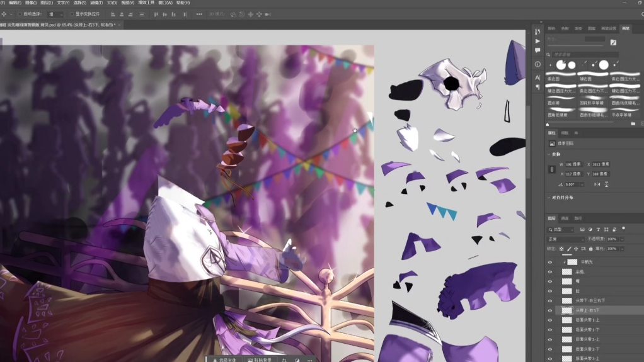Click the align top edges icon

[x=156, y=14]
